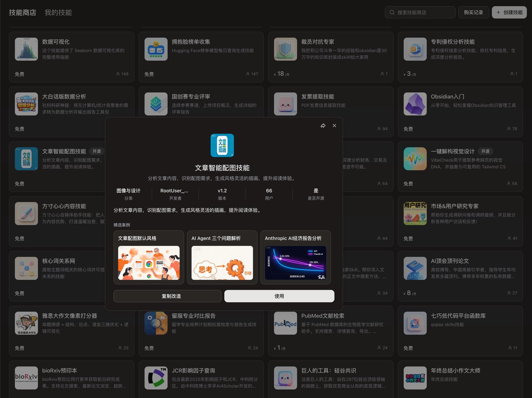The width and height of the screenshot is (532, 398).
Task: Switch to the 我的技能 tab
Action: pos(59,12)
